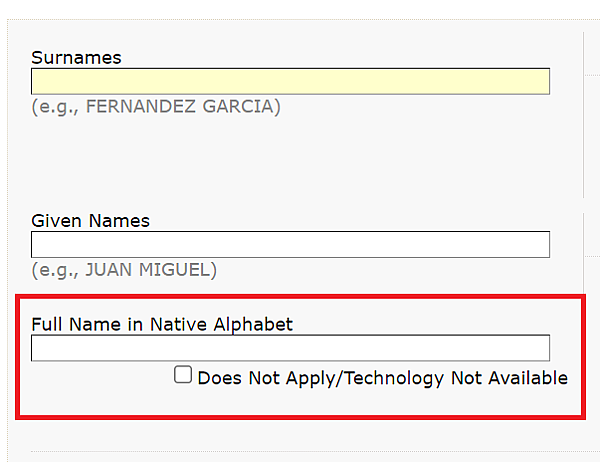This screenshot has height=462, width=600.
Task: Click the word Alphabet in the native name label
Action: (x=253, y=325)
